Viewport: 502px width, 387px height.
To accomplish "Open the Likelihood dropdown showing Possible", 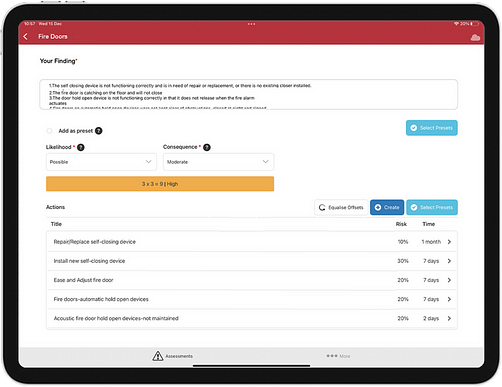I will coord(101,162).
